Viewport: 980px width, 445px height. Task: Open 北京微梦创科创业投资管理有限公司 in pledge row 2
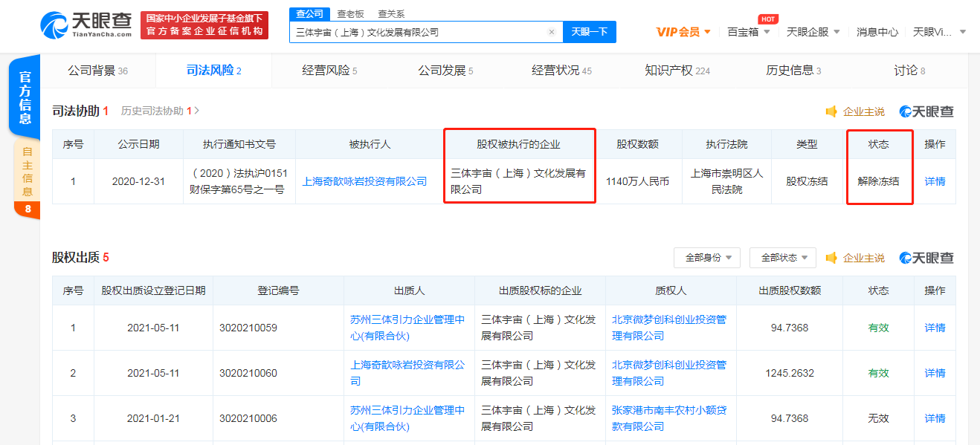click(x=669, y=373)
